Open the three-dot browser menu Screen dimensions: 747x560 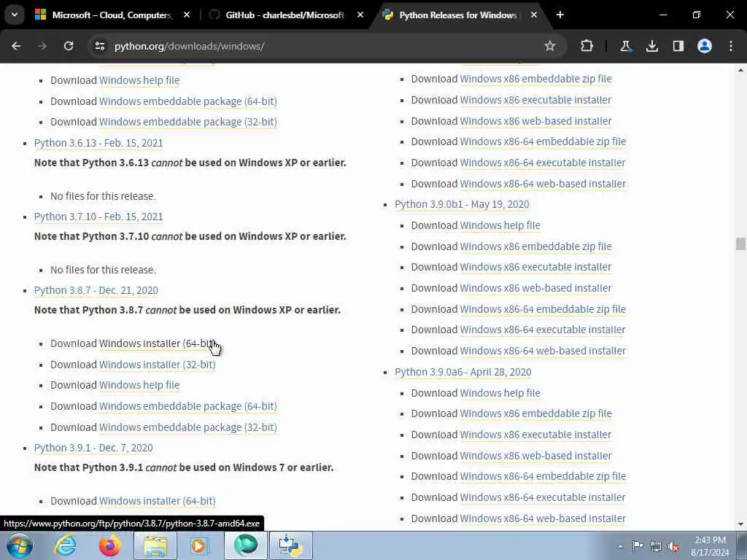(x=731, y=46)
